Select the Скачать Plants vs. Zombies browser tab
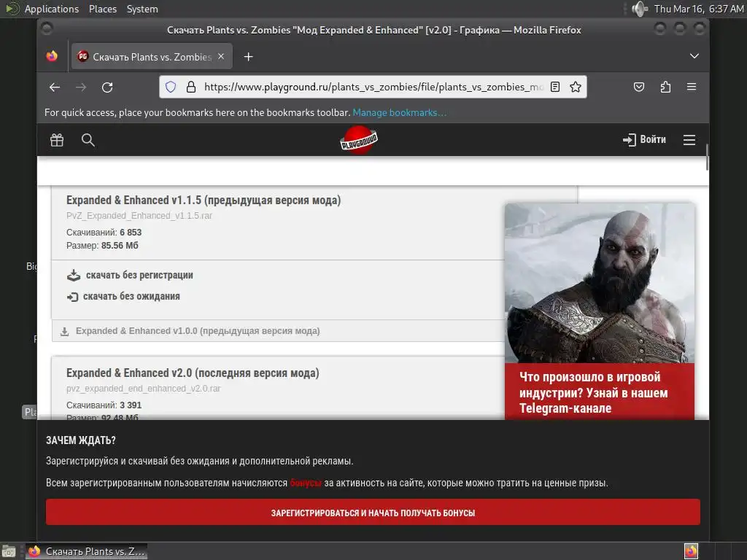The height and width of the screenshot is (560, 747). tap(152, 57)
